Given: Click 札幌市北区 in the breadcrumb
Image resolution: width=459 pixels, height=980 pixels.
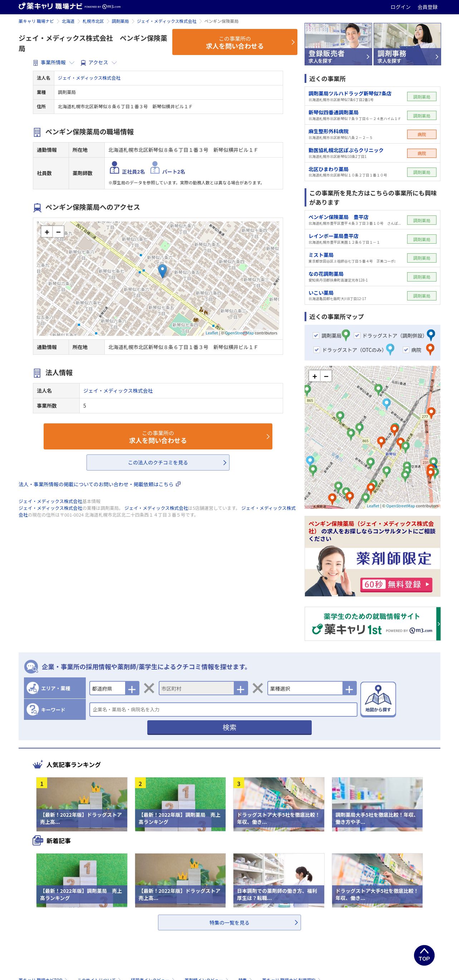Looking at the screenshot, I should 93,21.
